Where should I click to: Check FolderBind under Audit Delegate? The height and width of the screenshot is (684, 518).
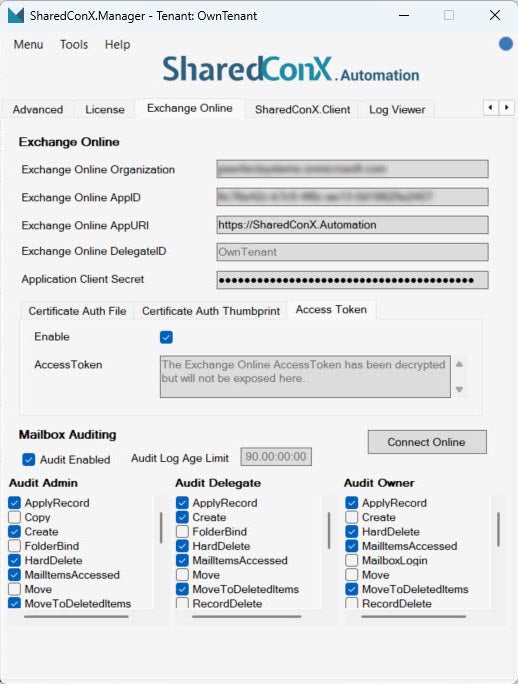point(182,532)
